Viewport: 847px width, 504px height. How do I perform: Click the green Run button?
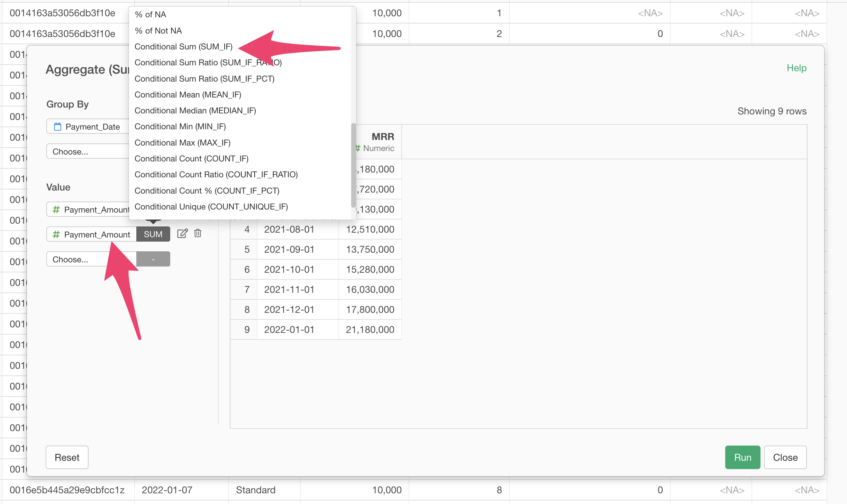(742, 457)
